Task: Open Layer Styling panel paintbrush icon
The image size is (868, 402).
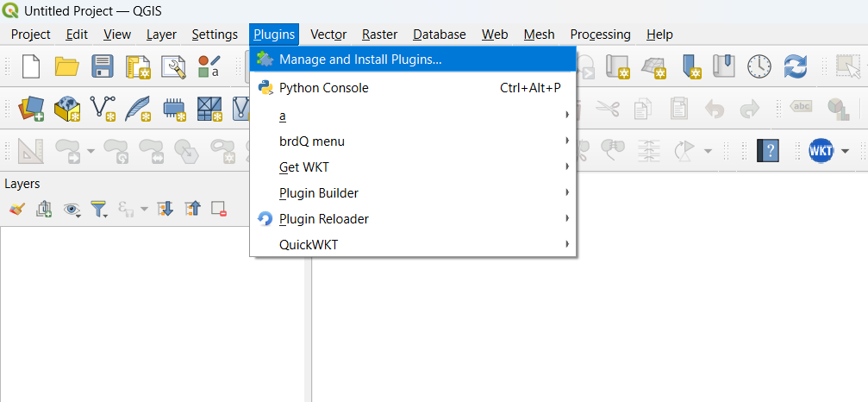Action: tap(17, 209)
